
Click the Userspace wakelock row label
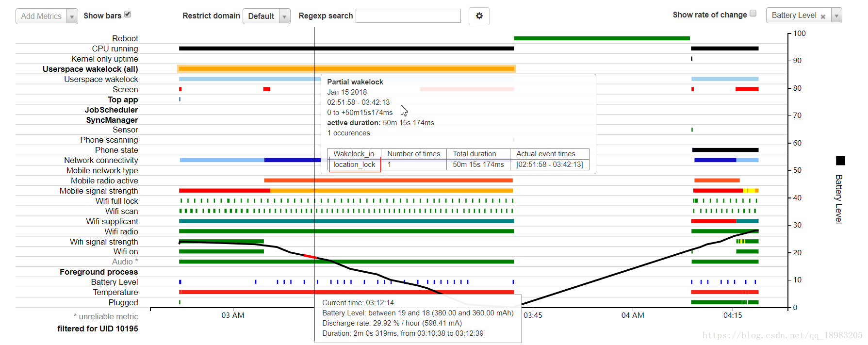(x=101, y=79)
